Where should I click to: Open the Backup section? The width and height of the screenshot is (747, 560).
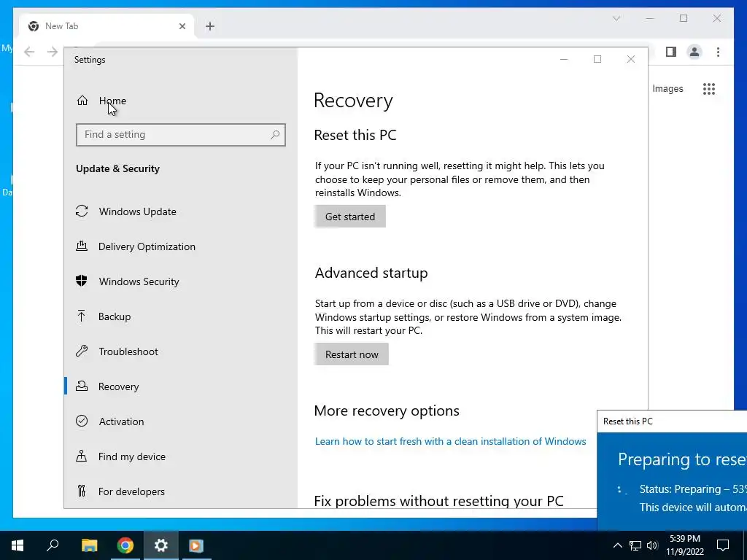pyautogui.click(x=115, y=316)
